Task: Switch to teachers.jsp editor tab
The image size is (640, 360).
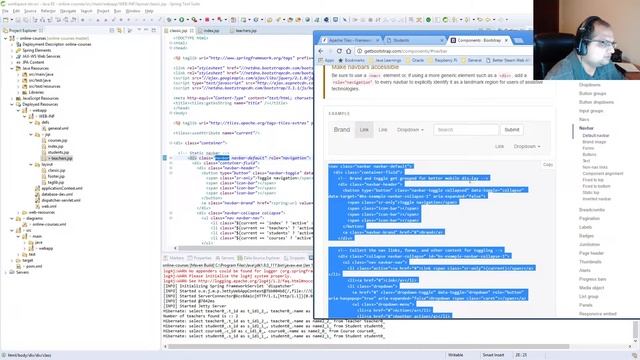Action: pos(245,31)
